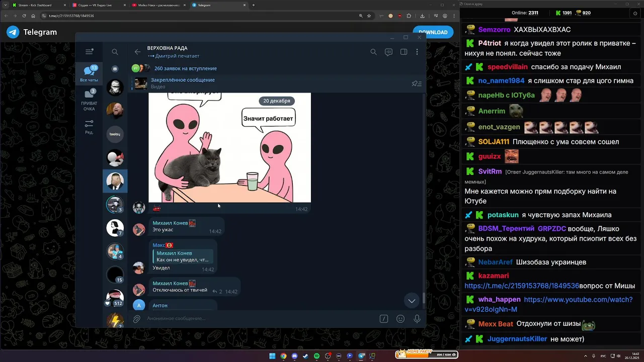
Task: Click MEME PARTY progress bar widget
Action: pos(427,354)
